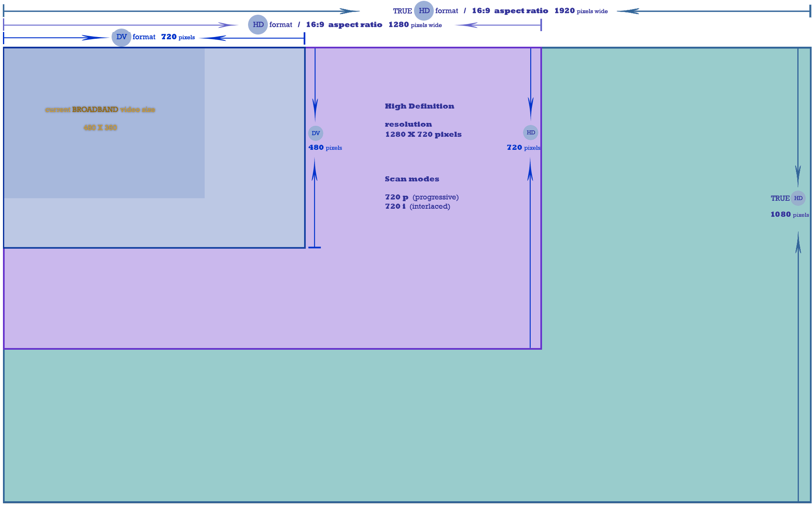Click the '720 p (progressive)' line
The image size is (812, 505).
(x=422, y=197)
